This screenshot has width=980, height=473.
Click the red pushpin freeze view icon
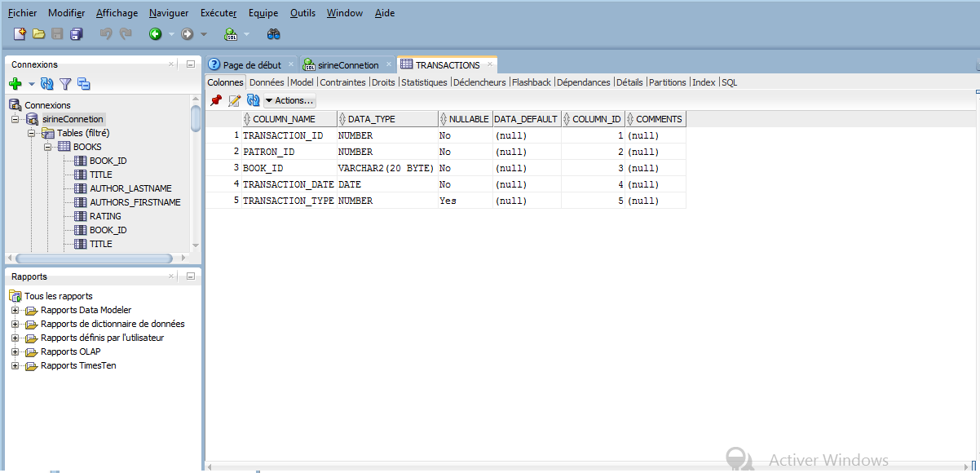[x=216, y=100]
